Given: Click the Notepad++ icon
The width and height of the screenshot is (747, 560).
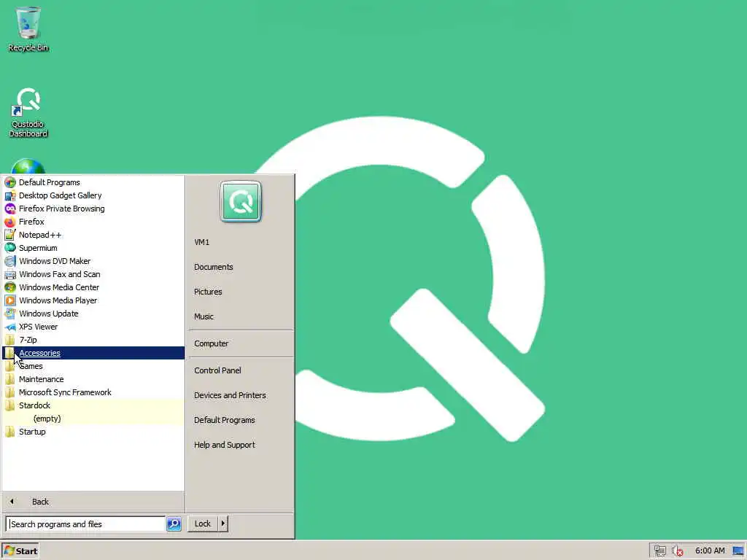Looking at the screenshot, I should [10, 235].
